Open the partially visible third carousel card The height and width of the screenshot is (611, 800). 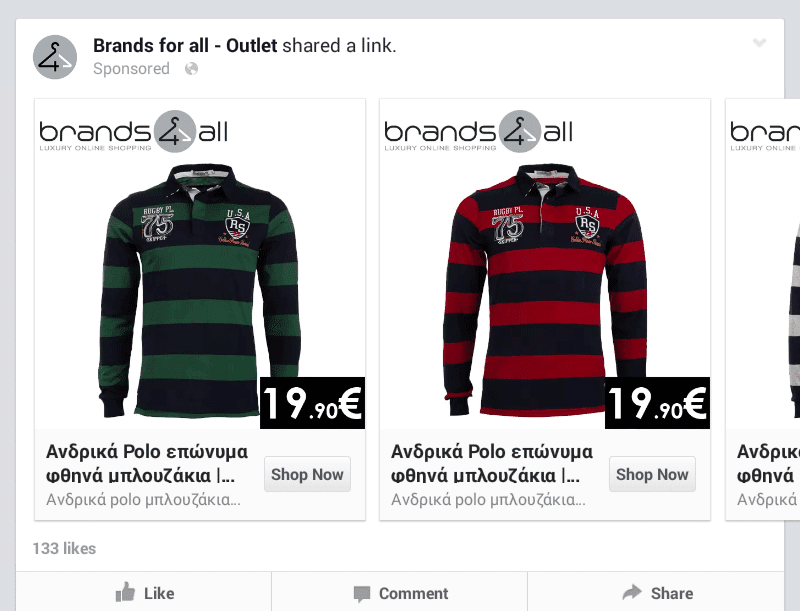762,310
